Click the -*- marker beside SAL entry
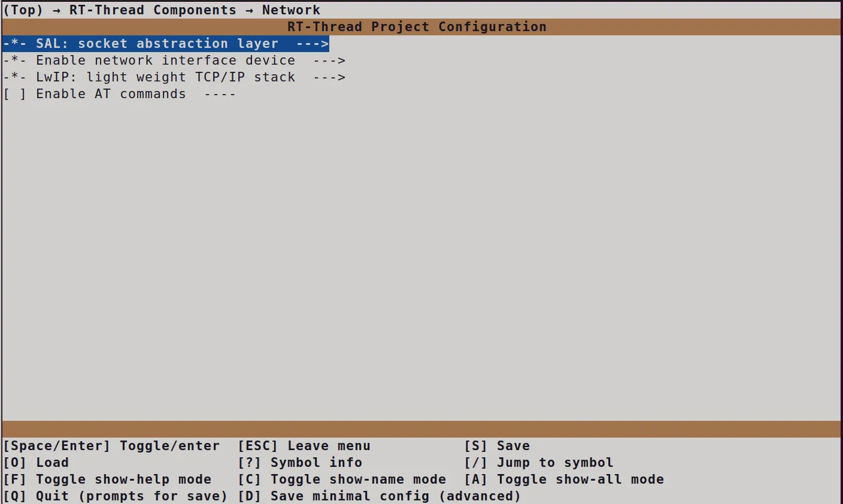The width and height of the screenshot is (843, 504). point(15,44)
